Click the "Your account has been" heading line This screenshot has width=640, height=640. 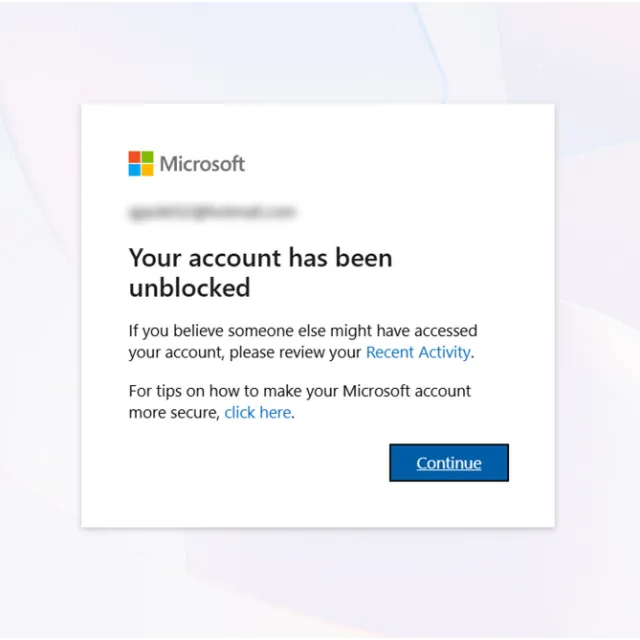(x=260, y=258)
